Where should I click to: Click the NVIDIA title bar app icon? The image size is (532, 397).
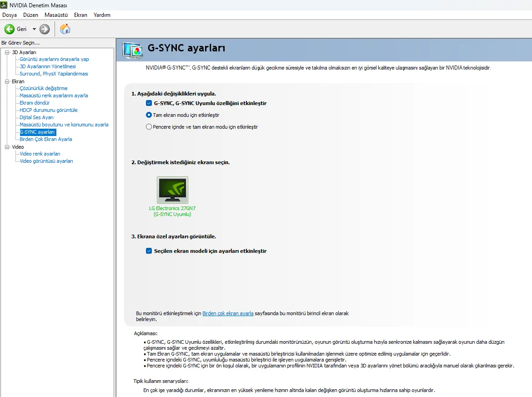click(x=4, y=5)
